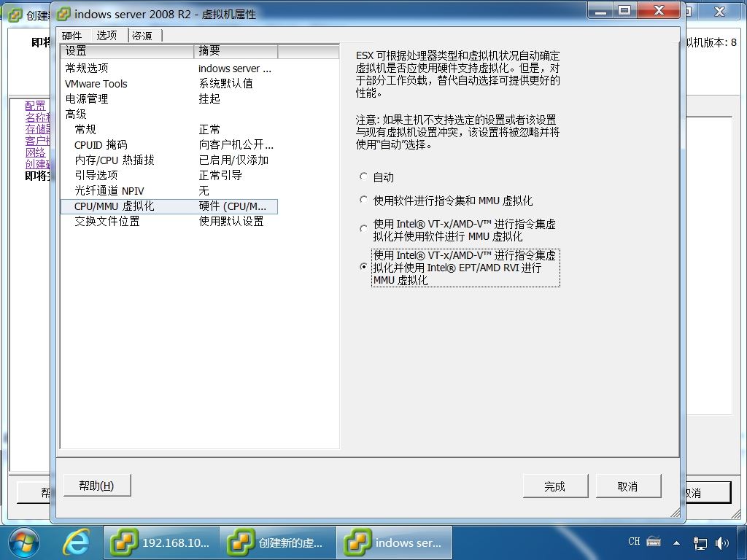Select 内存/CPU 热插拔 settings row

pyautogui.click(x=169, y=160)
